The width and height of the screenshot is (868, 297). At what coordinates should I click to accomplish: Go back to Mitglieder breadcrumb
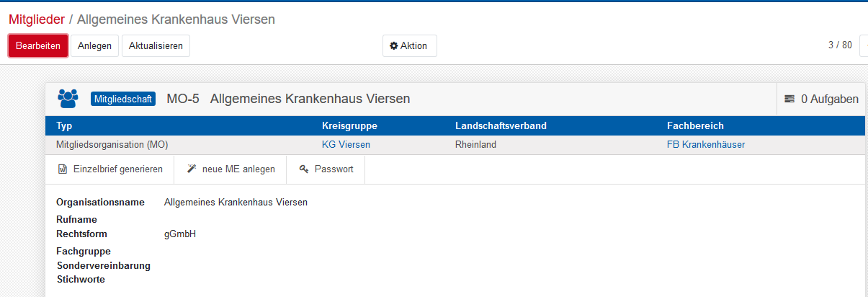36,19
